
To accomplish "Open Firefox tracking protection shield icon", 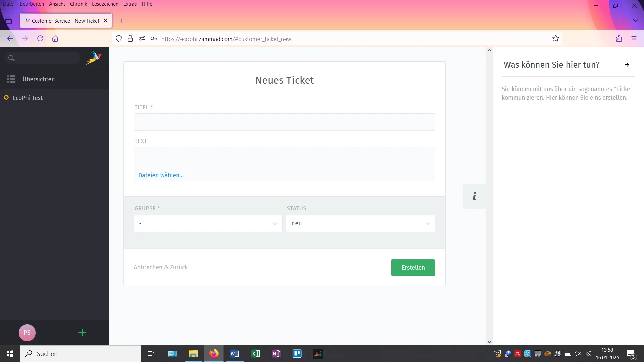I will click(118, 39).
